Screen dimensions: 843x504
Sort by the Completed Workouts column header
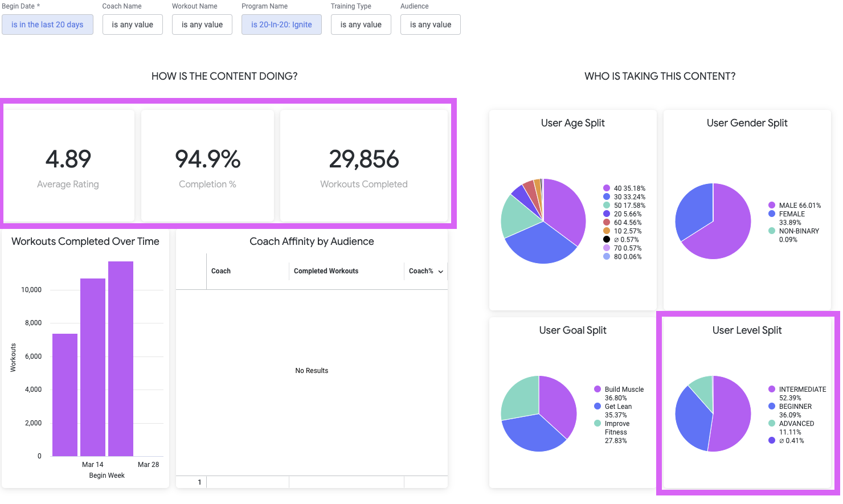click(326, 271)
